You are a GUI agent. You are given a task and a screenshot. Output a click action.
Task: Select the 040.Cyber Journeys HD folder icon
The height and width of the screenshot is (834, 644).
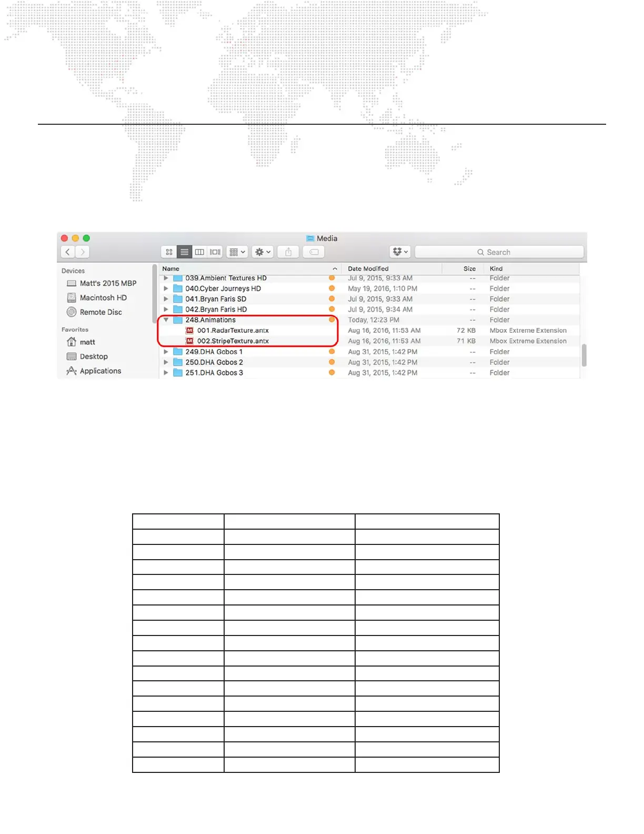178,289
